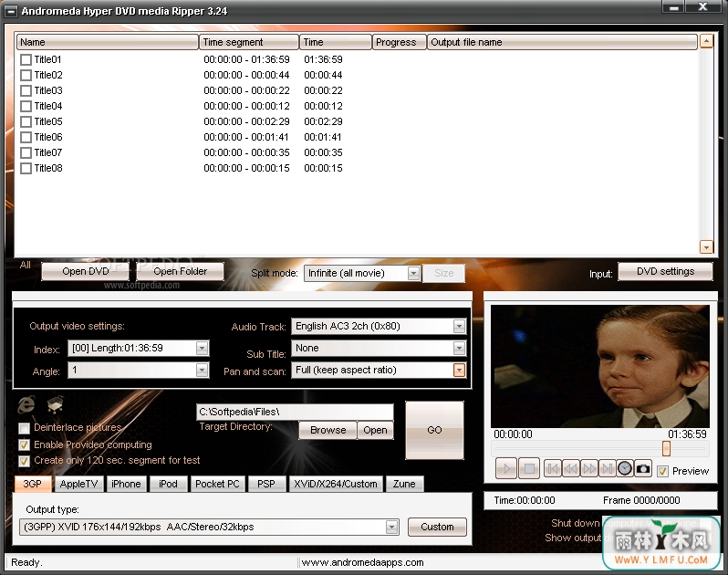Switch to the AppleTV tab
This screenshot has width=728, height=575.
[x=79, y=484]
